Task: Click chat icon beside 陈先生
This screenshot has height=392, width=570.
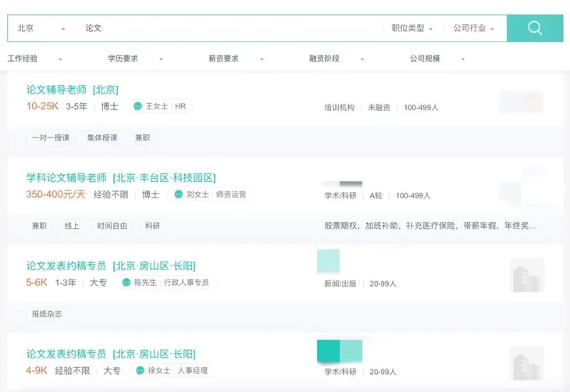Action: point(126,283)
